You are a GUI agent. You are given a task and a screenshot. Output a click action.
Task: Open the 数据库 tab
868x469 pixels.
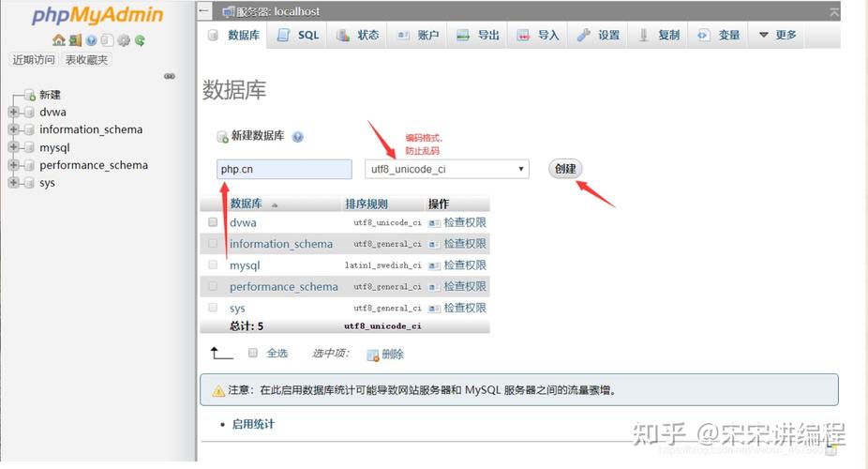pos(233,35)
